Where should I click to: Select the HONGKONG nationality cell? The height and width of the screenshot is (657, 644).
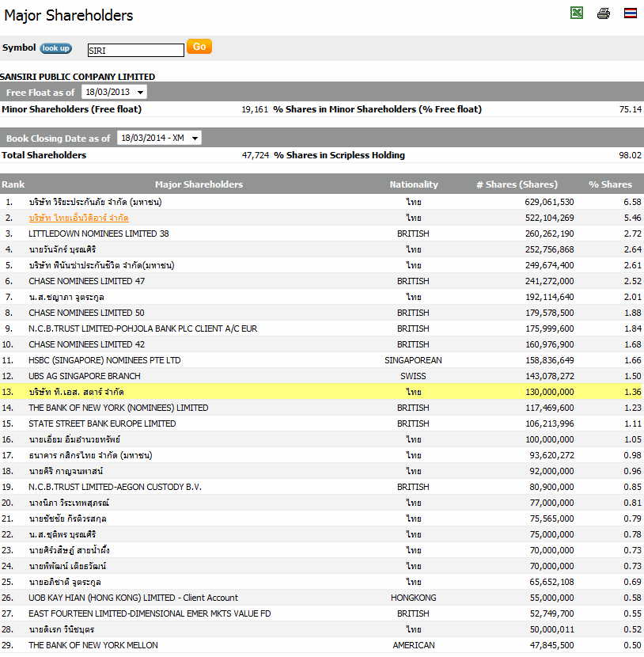point(413,598)
